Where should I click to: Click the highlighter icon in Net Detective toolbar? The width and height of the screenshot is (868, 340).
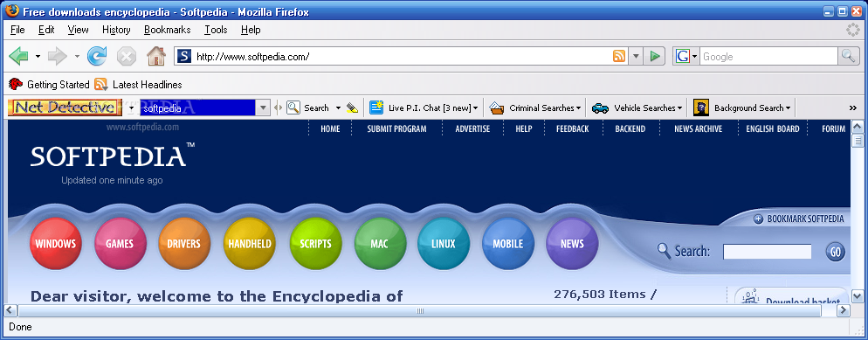pos(352,108)
